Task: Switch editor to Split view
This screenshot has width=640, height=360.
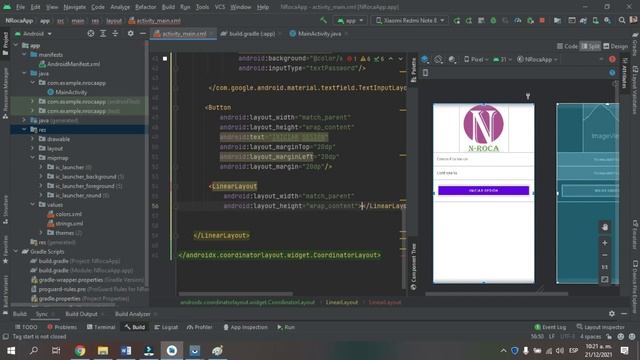Action: pyautogui.click(x=590, y=46)
